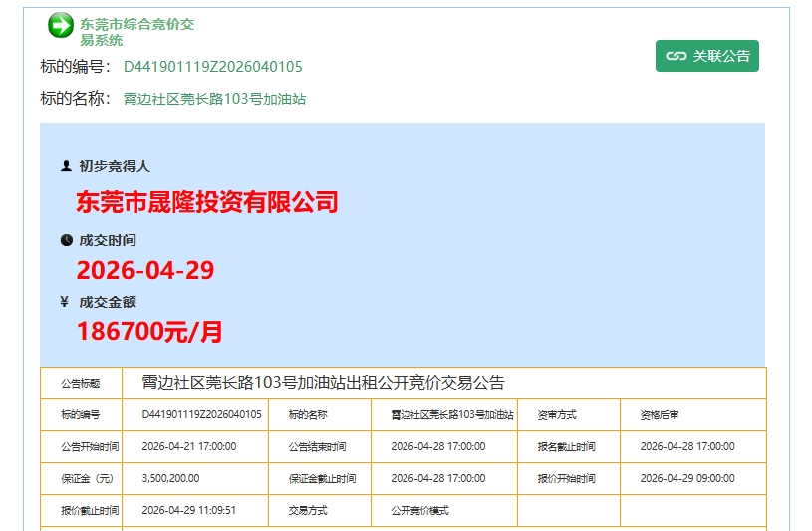Click the announcement title 霄边社区莞长路103号加油站出租公开竞价交易公告

click(324, 383)
